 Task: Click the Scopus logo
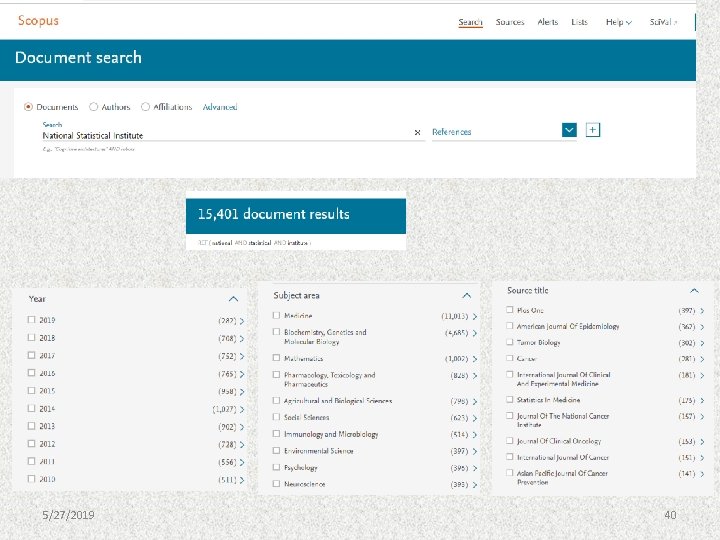click(38, 21)
